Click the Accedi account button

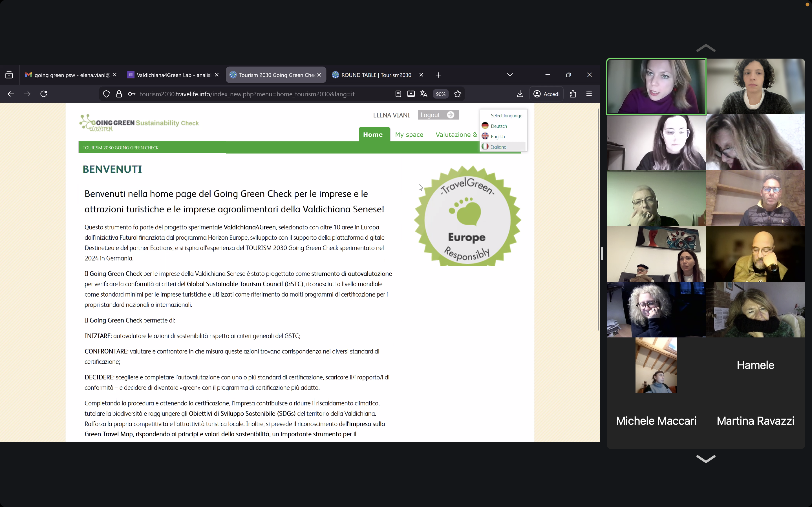(546, 94)
